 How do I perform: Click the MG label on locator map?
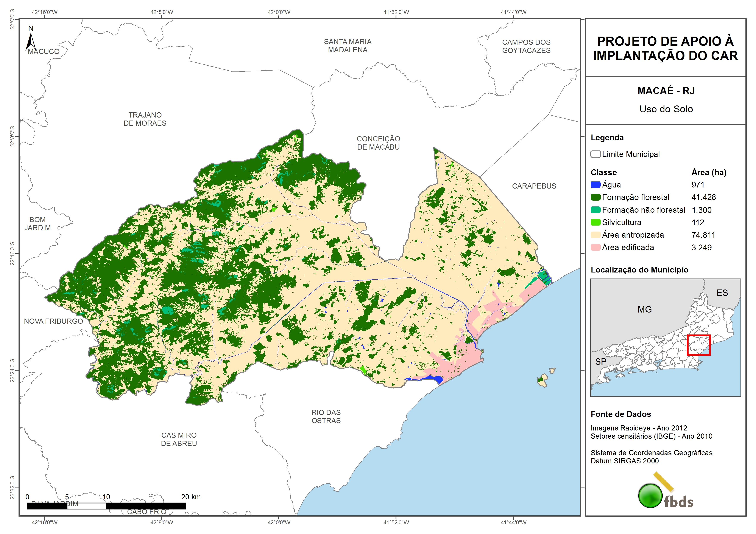click(644, 310)
